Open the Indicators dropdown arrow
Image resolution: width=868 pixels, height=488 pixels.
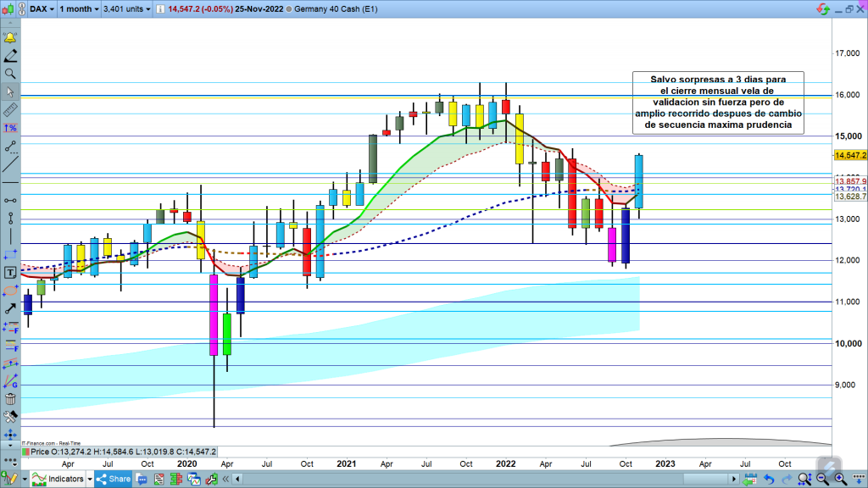[x=89, y=480]
